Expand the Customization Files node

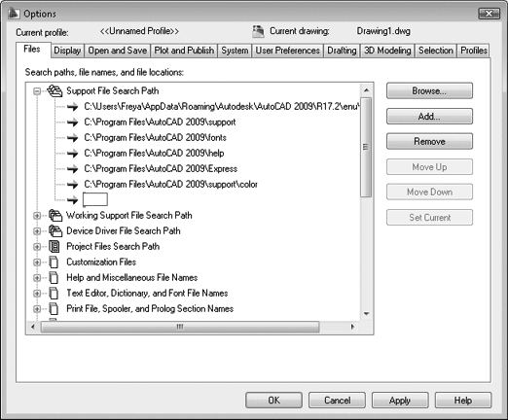click(37, 262)
